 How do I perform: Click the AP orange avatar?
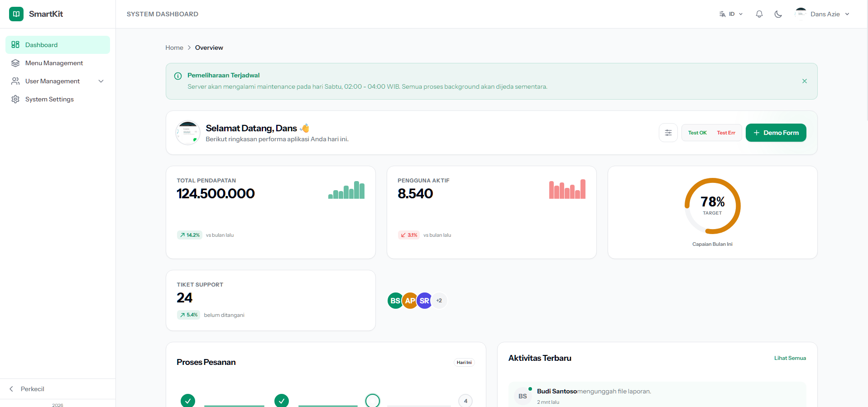[410, 301]
